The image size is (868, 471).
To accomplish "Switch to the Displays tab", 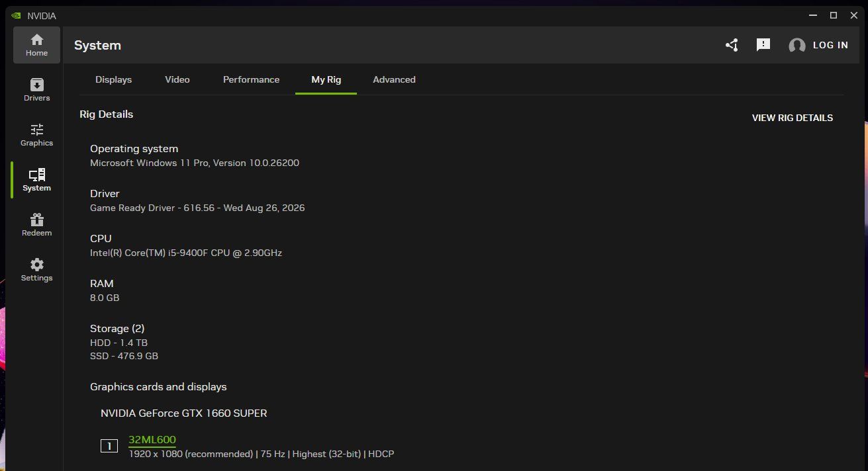I will [x=113, y=79].
